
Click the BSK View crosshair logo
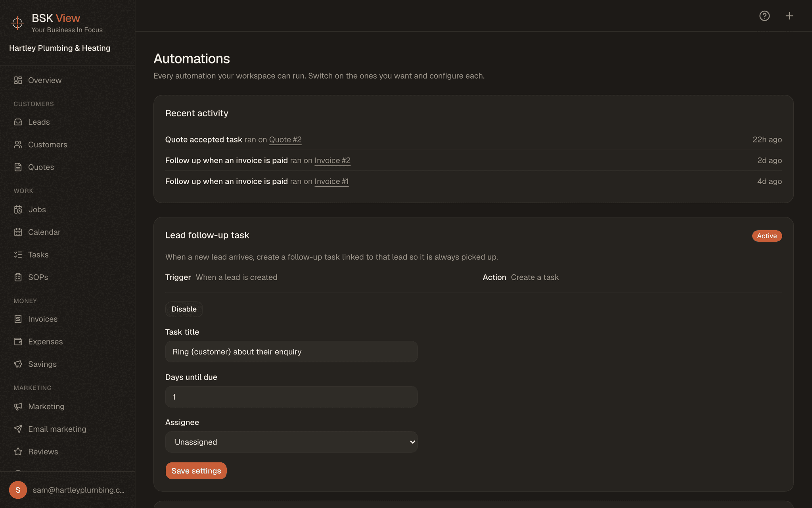click(x=17, y=23)
